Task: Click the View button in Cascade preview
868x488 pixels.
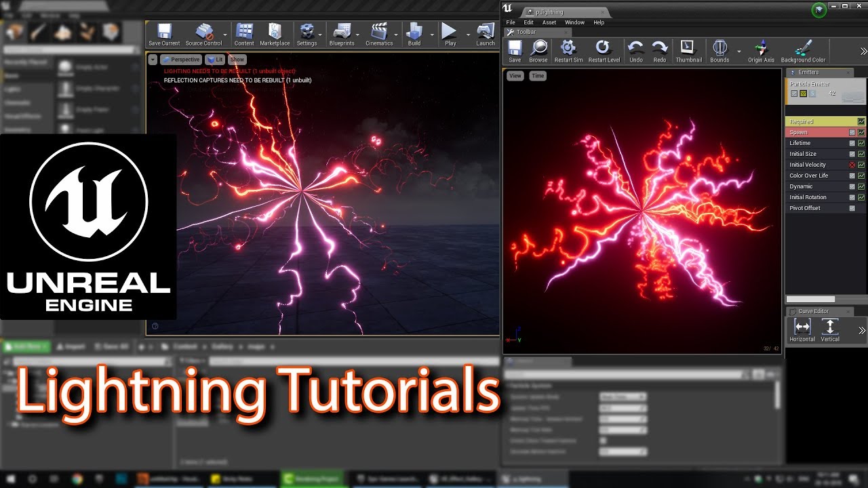Action: click(x=515, y=76)
